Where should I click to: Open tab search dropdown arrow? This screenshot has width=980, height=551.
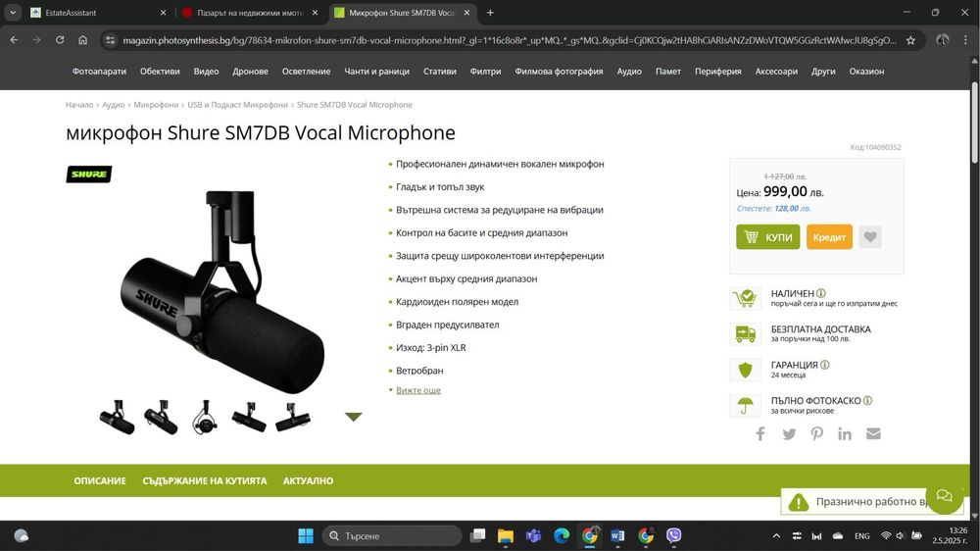(x=13, y=13)
